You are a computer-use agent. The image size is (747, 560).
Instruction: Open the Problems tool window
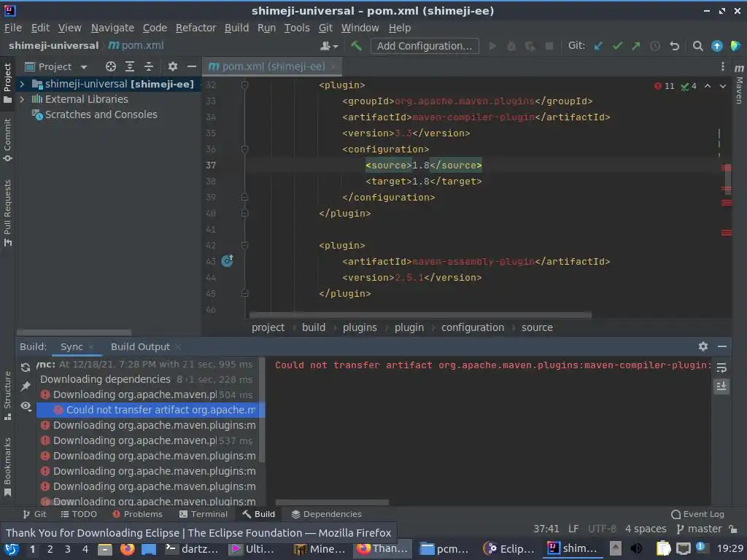[138, 514]
